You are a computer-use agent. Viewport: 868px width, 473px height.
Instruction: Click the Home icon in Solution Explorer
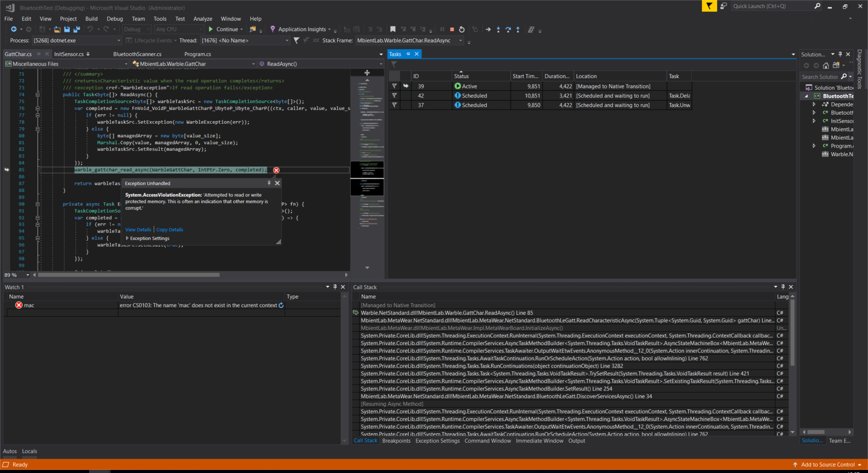click(x=826, y=66)
